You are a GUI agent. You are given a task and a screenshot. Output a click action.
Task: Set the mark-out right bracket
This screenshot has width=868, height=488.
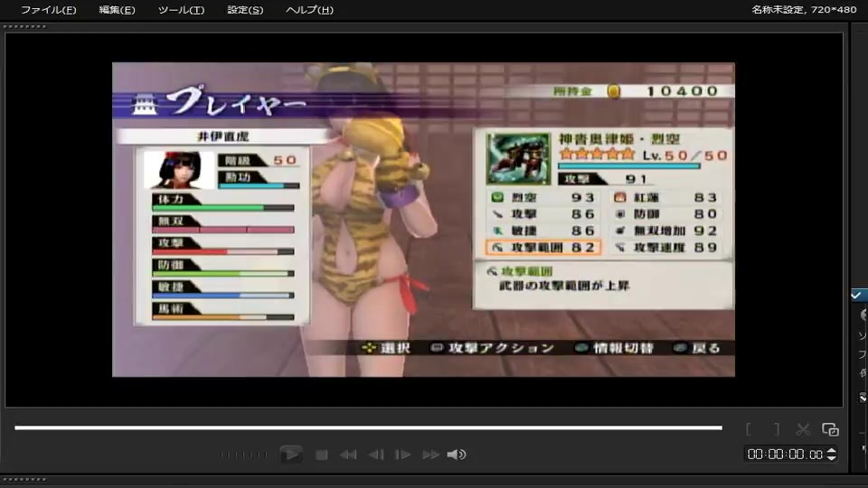tap(776, 429)
